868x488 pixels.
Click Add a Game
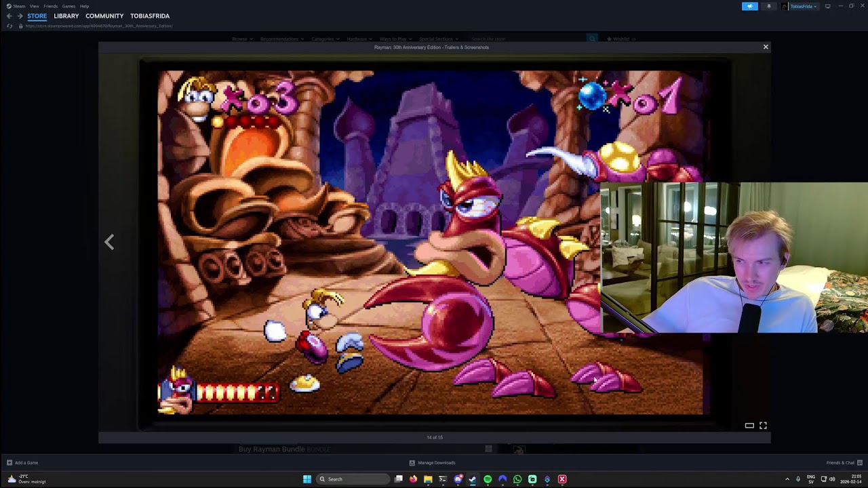point(22,463)
